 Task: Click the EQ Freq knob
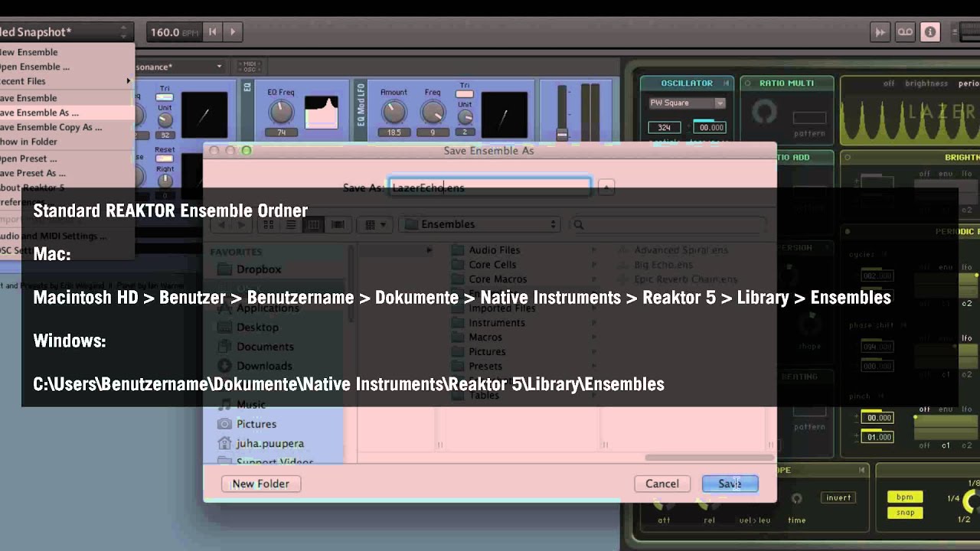coord(281,112)
